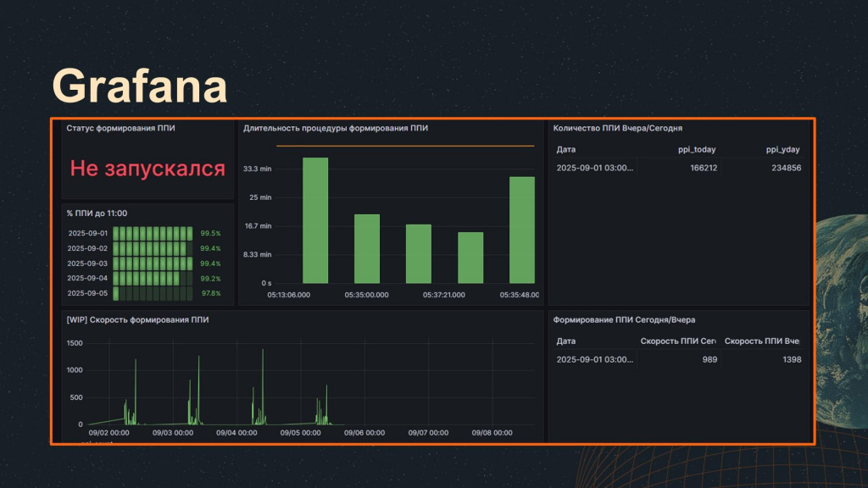Sort by the ppi_yday column header
868x488 pixels.
(782, 149)
